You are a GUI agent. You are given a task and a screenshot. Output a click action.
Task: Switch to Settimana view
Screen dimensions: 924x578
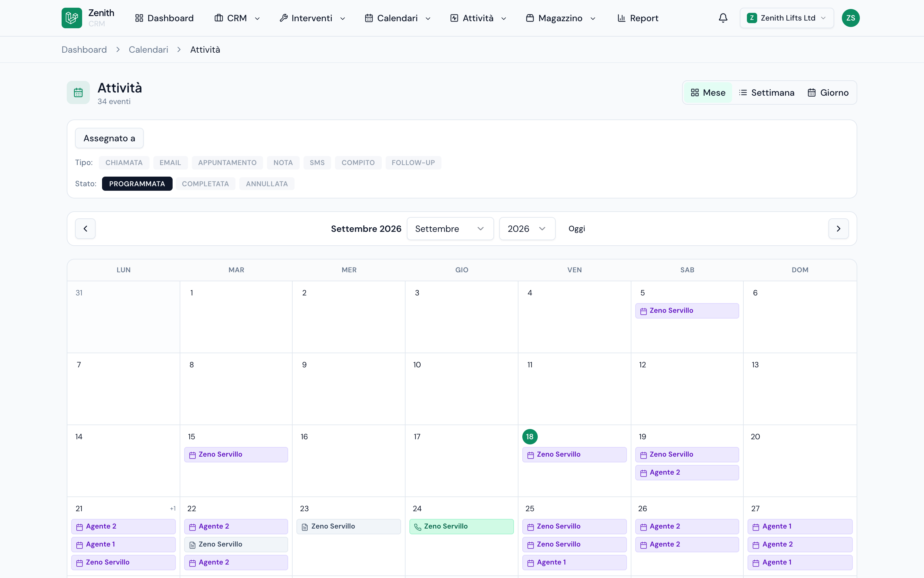767,92
